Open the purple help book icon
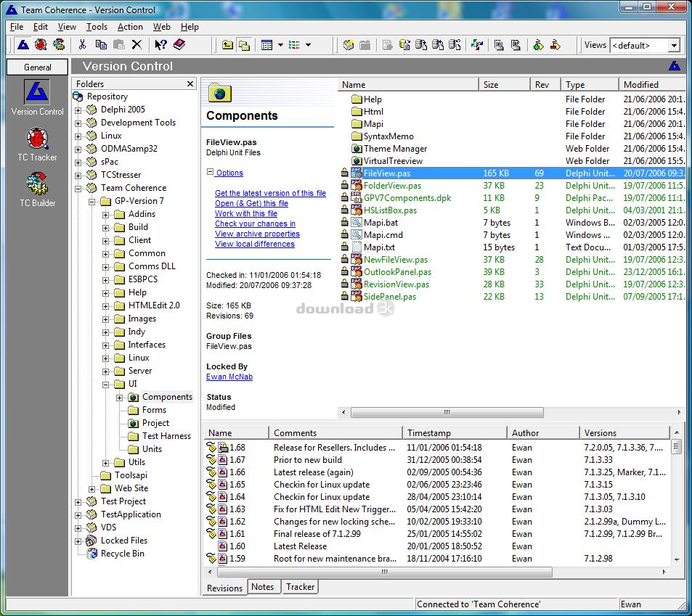 click(179, 44)
